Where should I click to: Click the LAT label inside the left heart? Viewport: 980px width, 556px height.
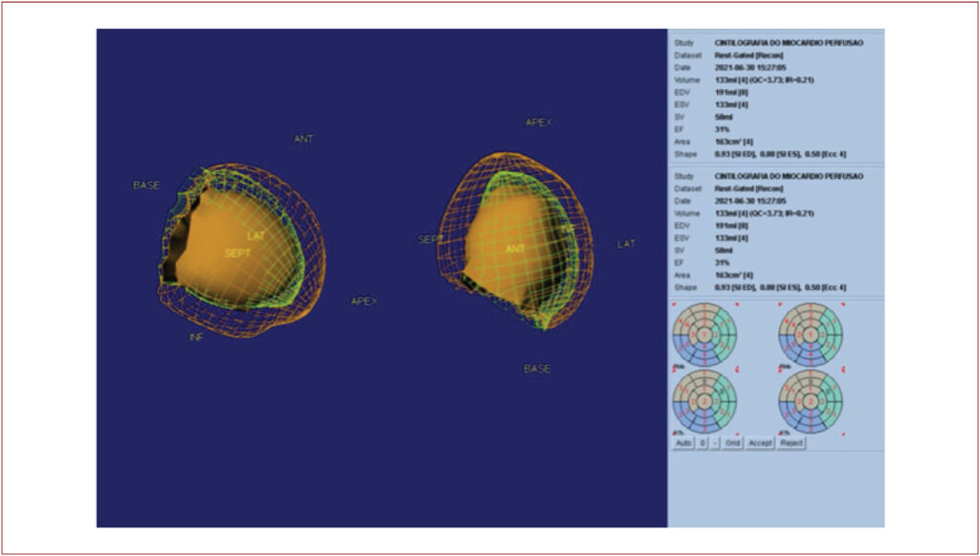pyautogui.click(x=256, y=236)
